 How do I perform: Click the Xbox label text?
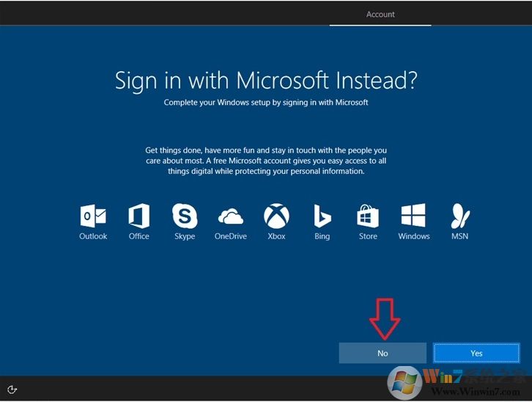tap(276, 236)
